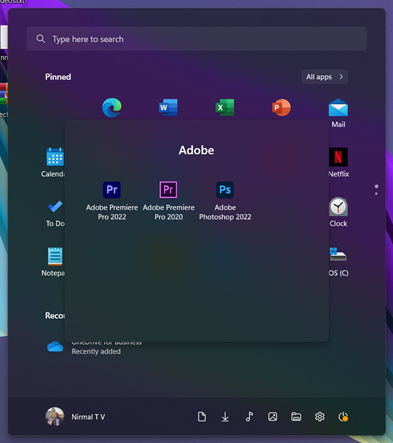Open PowerPoint from pinned apps
The height and width of the screenshot is (443, 393).
coord(281,107)
